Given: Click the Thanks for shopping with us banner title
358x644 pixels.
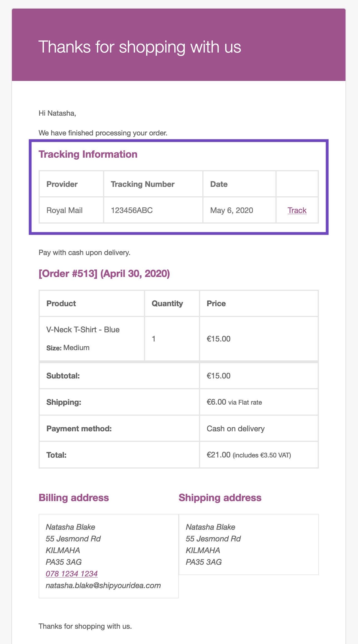Looking at the screenshot, I should click(140, 47).
